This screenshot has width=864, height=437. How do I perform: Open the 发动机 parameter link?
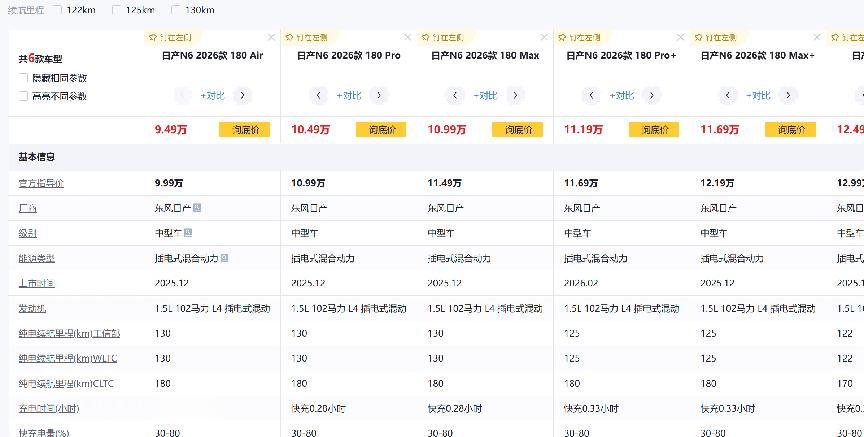(x=32, y=308)
